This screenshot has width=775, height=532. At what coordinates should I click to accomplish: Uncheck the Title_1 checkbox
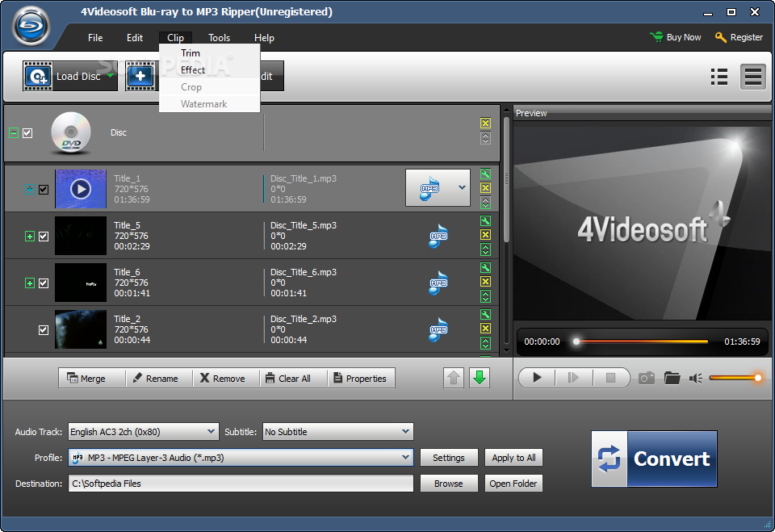point(44,190)
